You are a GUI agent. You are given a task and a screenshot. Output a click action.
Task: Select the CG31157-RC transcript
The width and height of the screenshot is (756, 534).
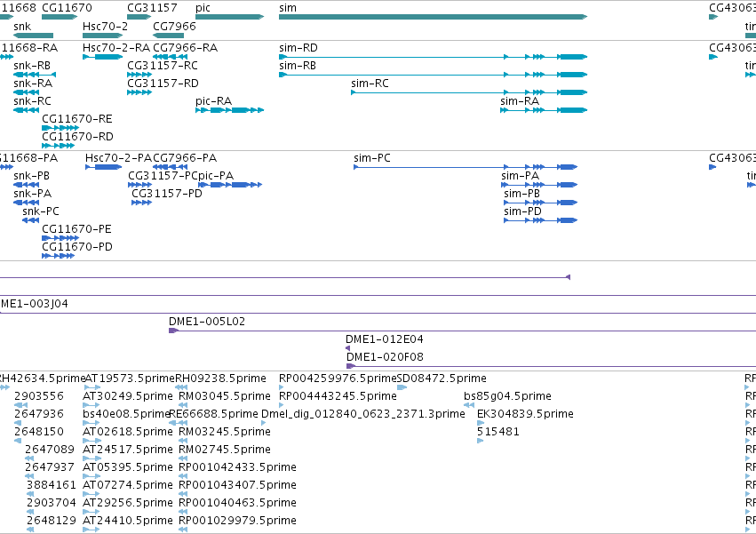coord(139,75)
